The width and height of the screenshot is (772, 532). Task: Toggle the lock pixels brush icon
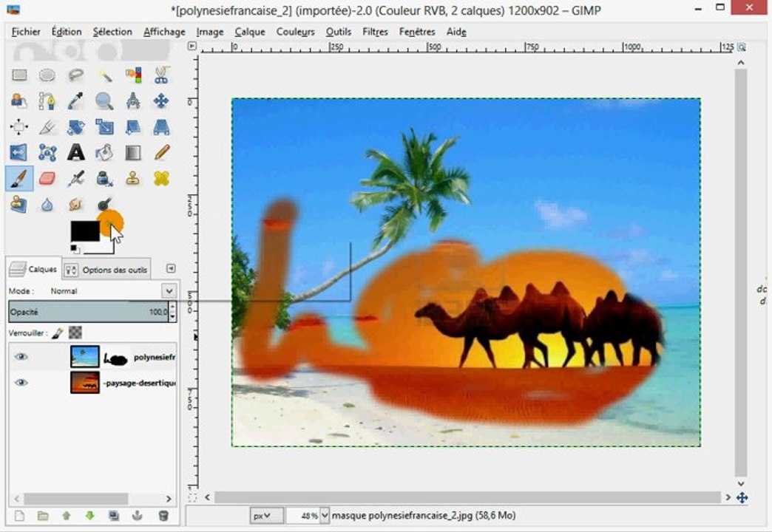pos(57,333)
